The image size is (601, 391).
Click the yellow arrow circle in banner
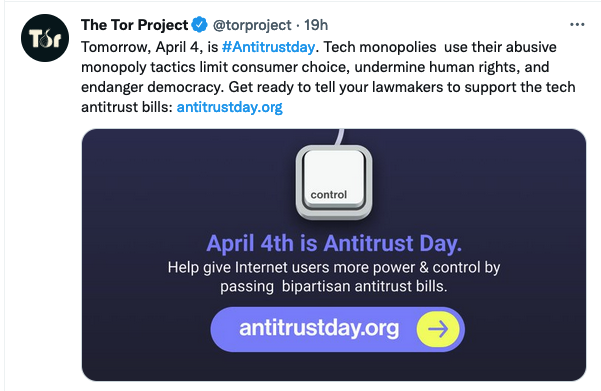[438, 329]
